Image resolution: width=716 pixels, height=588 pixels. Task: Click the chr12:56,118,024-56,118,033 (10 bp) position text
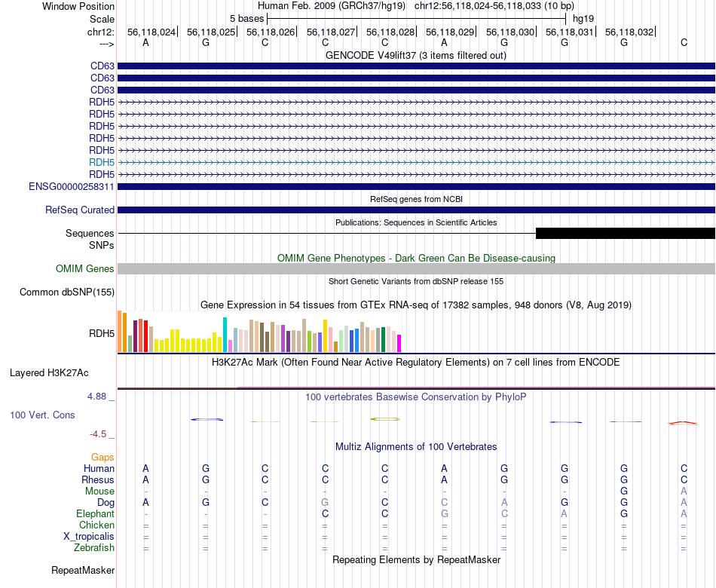tap(494, 6)
